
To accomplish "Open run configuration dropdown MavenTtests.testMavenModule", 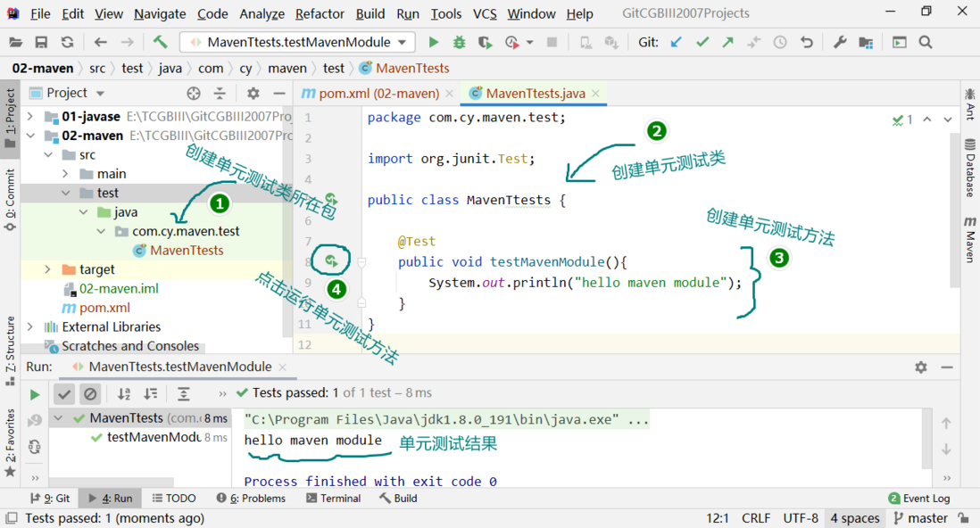I will 298,43.
